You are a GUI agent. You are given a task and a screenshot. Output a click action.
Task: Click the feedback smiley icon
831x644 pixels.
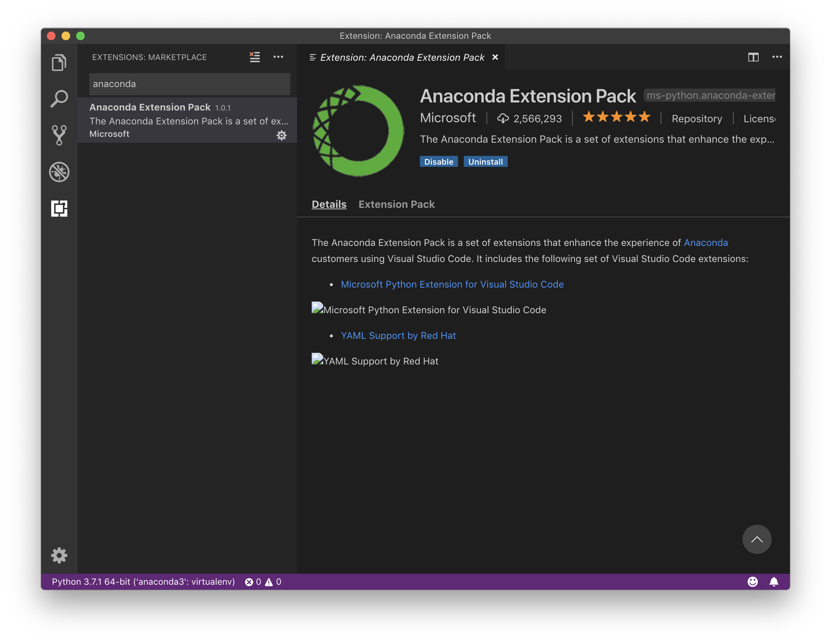(x=752, y=581)
